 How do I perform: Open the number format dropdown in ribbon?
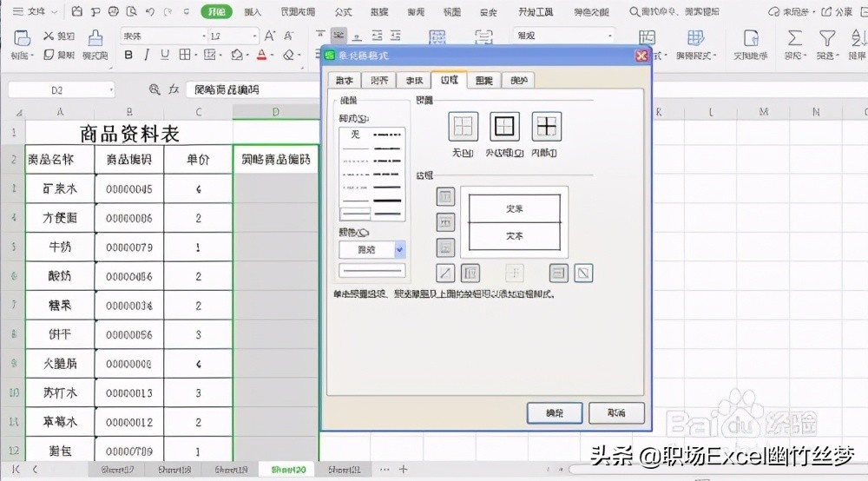tap(610, 36)
